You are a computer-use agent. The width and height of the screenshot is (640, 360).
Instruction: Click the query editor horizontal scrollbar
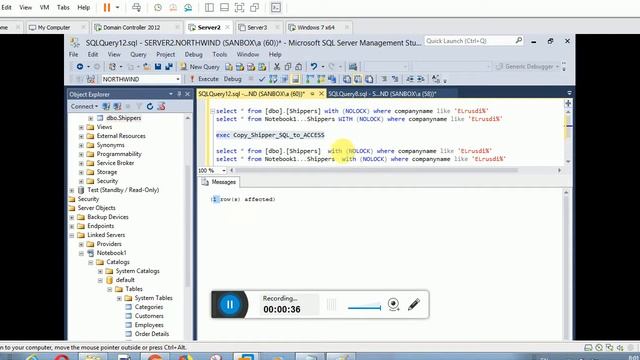click(x=376, y=170)
